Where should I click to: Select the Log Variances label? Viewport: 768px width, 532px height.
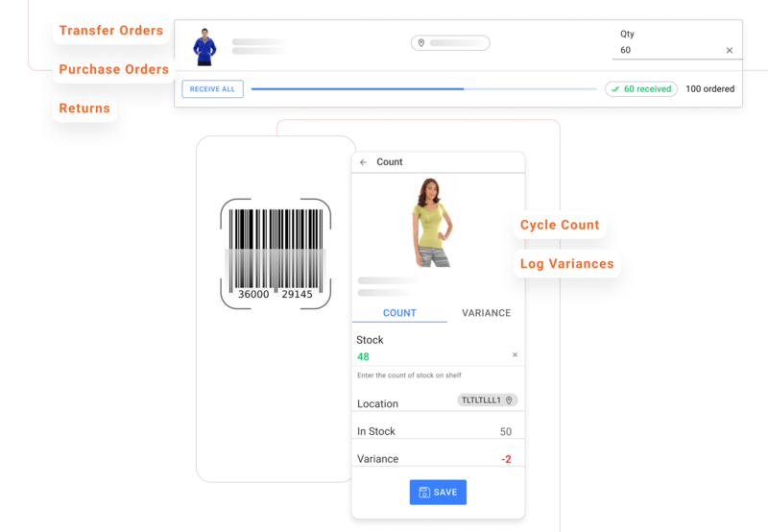[x=566, y=263]
